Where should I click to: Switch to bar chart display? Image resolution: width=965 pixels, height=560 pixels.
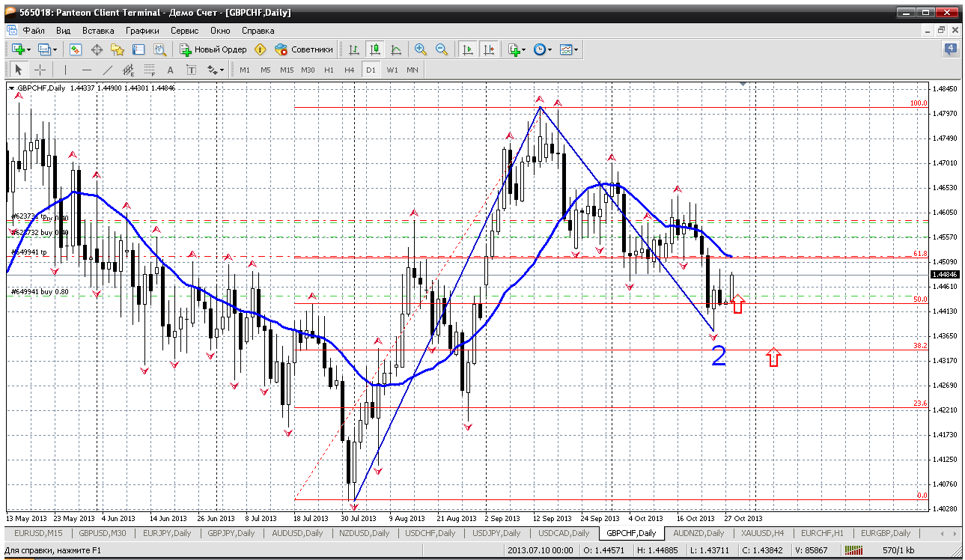click(x=354, y=49)
